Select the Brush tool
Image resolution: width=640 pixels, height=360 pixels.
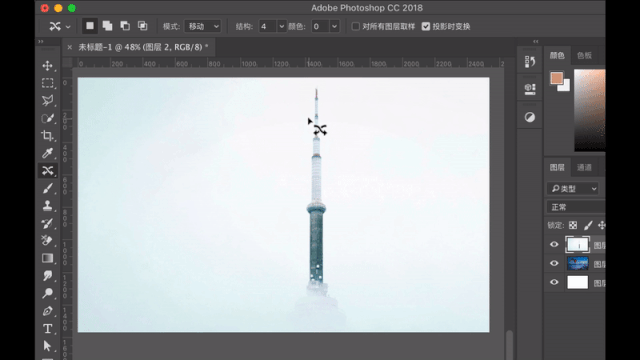click(x=47, y=188)
